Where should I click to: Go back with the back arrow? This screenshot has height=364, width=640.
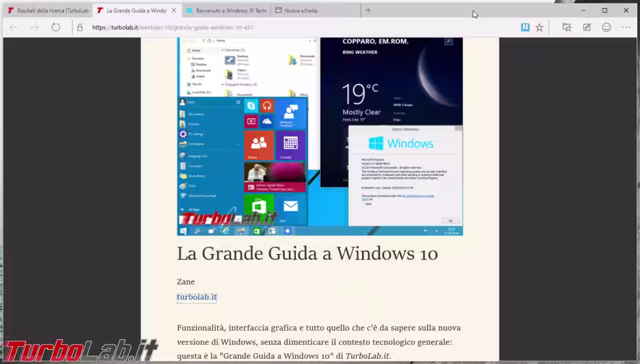pyautogui.click(x=13, y=27)
